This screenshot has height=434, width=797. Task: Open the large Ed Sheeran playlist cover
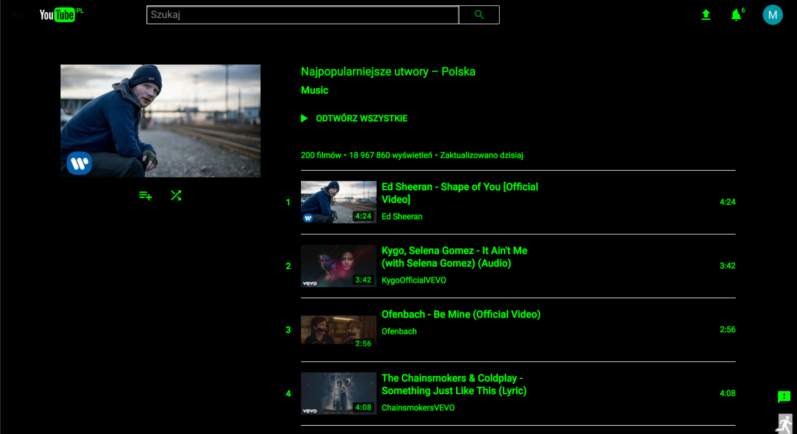click(x=161, y=120)
